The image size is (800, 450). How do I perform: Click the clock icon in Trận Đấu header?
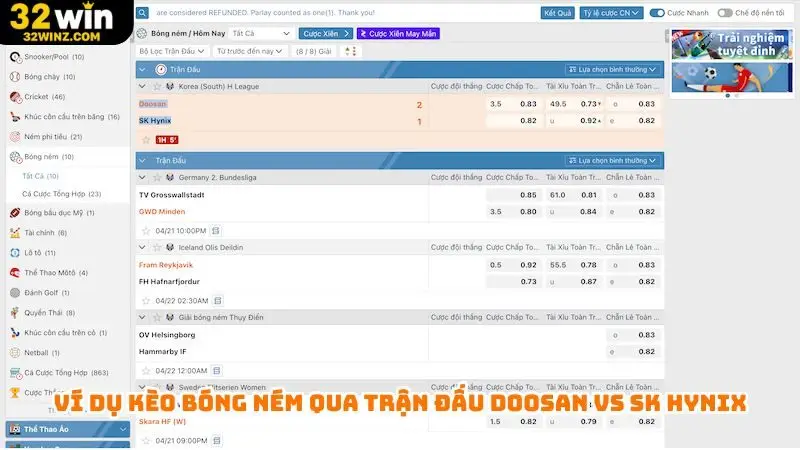pos(161,69)
